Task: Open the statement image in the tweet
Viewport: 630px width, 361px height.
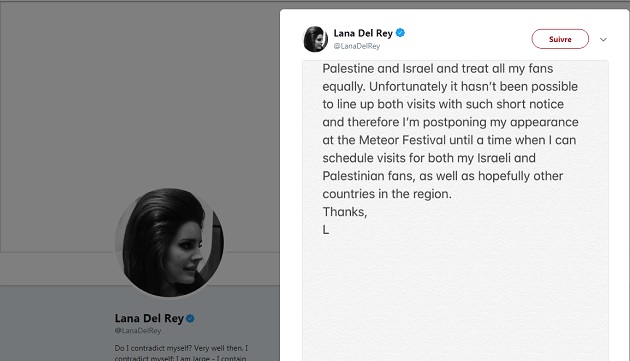Action: click(x=455, y=210)
